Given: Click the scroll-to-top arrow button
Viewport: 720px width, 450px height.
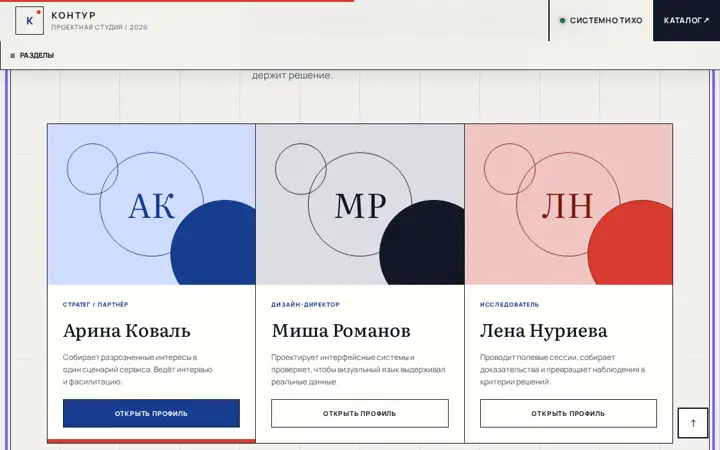Looking at the screenshot, I should click(x=693, y=423).
